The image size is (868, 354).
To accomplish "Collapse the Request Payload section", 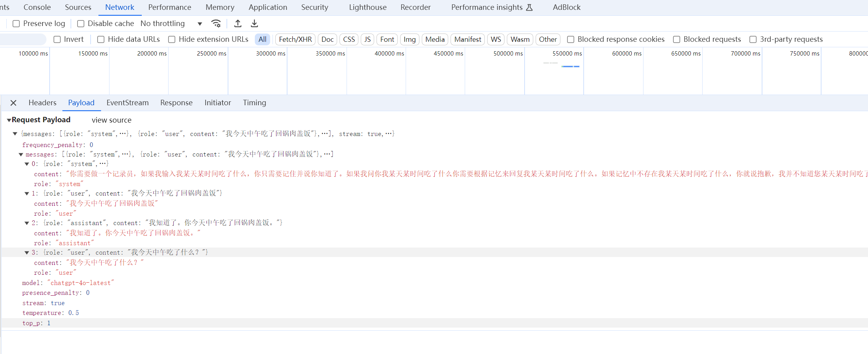I will (9, 120).
